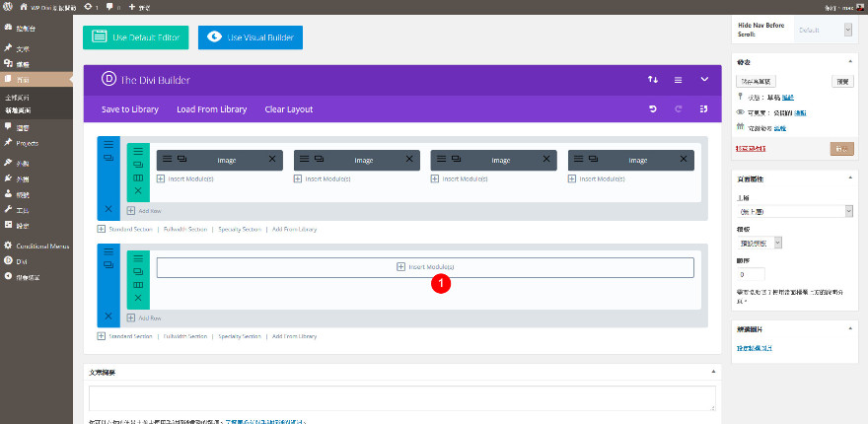The image size is (868, 424).
Task: Change column structure of the first row
Action: point(138,177)
